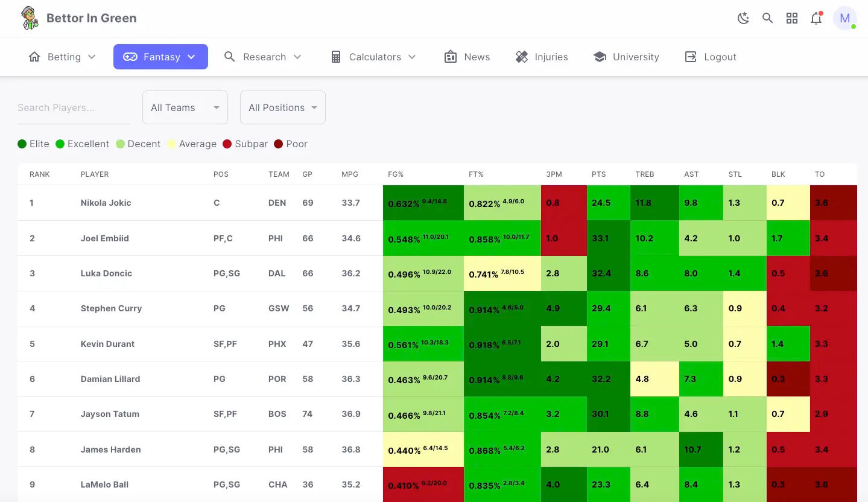Select player Stephen Curry

click(x=111, y=308)
